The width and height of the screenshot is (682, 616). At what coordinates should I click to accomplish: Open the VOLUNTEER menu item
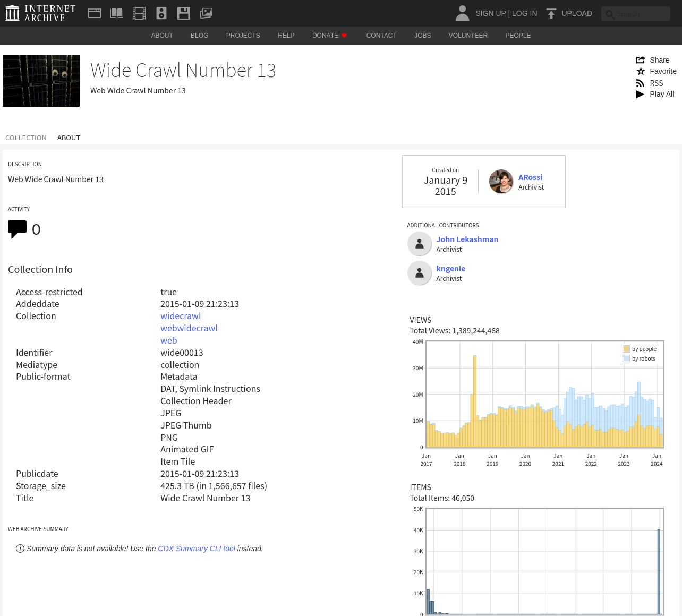(x=468, y=36)
